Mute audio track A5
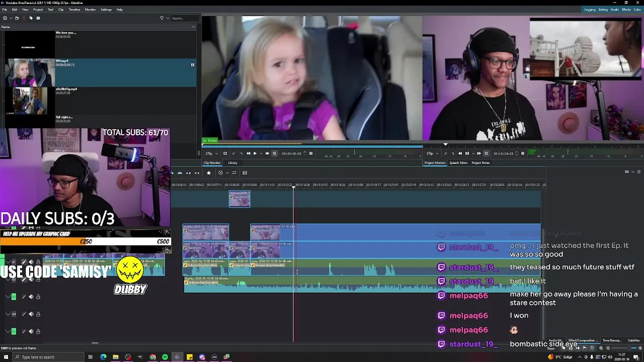The width and height of the screenshot is (644, 362). tap(31, 331)
